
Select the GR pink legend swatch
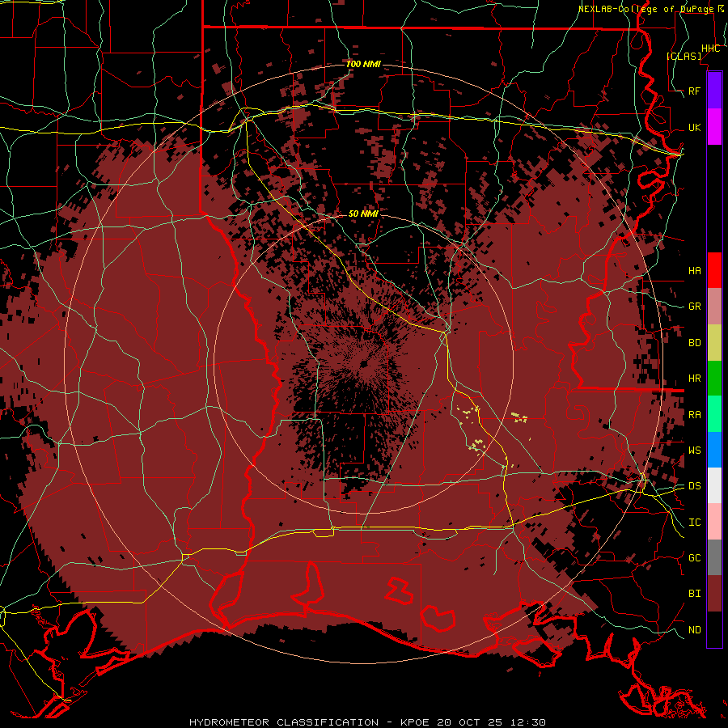(x=714, y=307)
